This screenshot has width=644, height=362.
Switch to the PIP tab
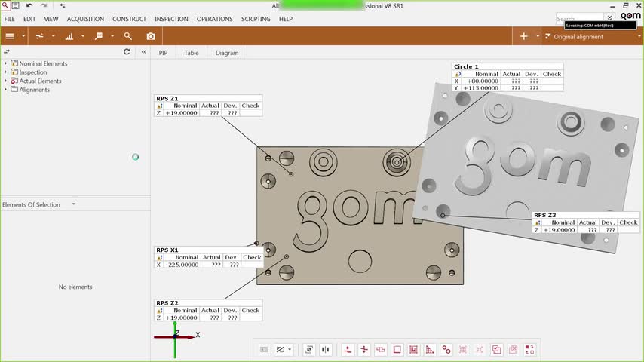[x=163, y=53]
